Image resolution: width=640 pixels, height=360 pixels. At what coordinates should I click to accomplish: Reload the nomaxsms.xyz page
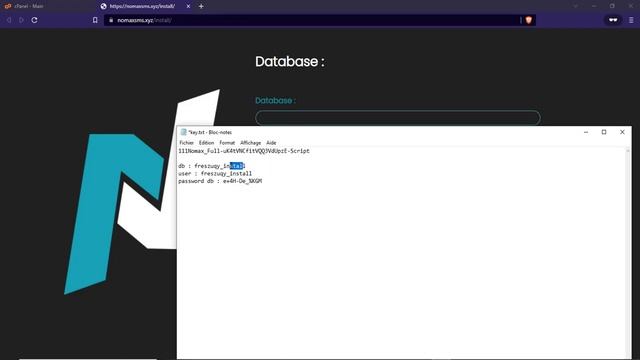pyautogui.click(x=34, y=20)
